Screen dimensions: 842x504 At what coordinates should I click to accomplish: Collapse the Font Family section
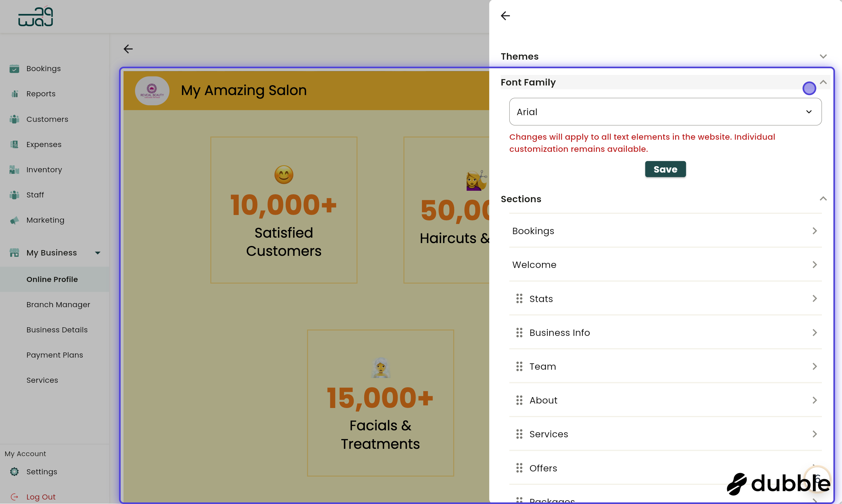click(823, 82)
